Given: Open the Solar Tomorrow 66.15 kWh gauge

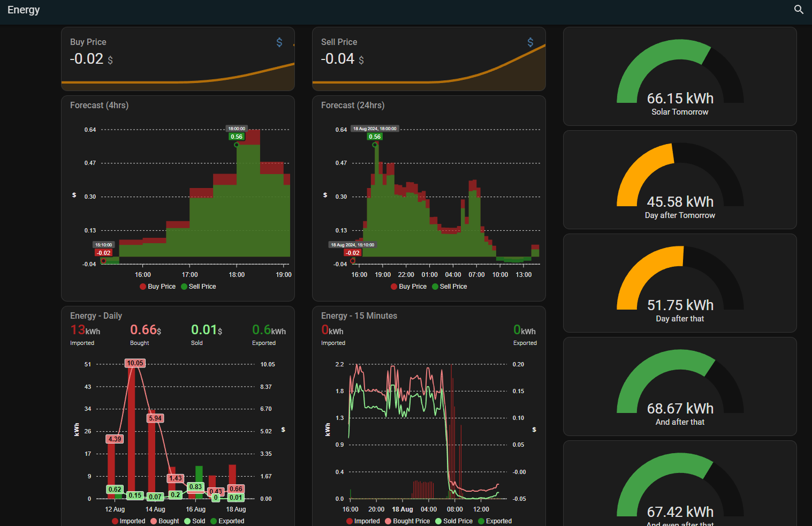Looking at the screenshot, I should point(680,77).
